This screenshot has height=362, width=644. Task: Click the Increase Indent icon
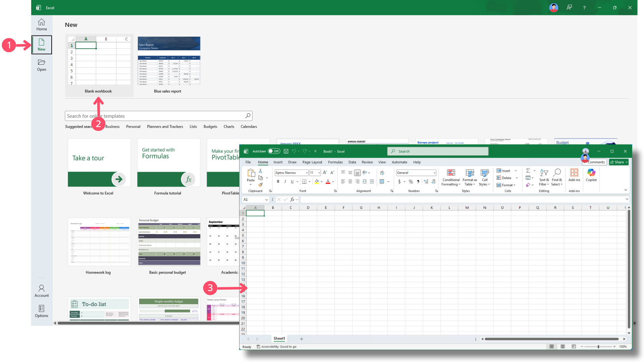coord(372,181)
